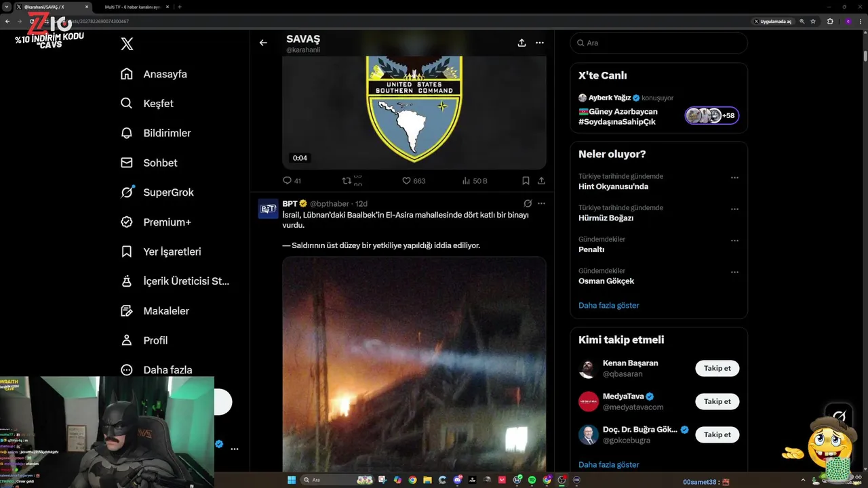
Task: Open the Baalbek fire image
Action: pos(414,364)
